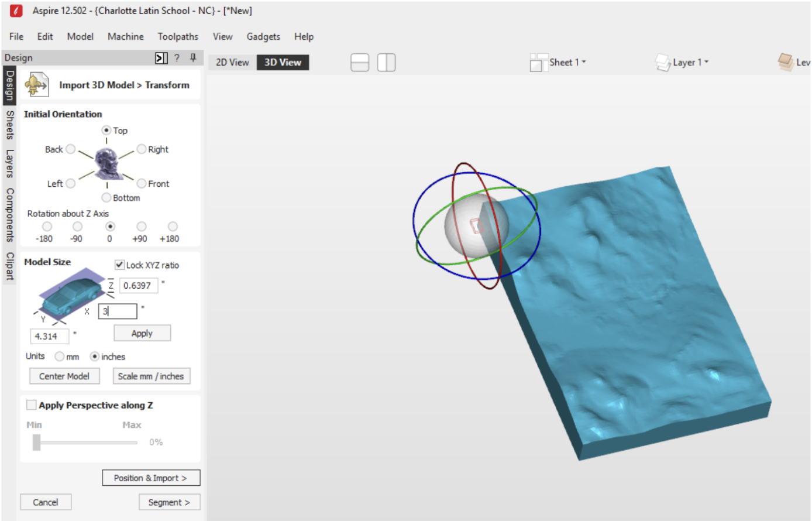812x521 pixels.
Task: Toggle the Design panel auto-hide arrow icon
Action: coord(161,57)
